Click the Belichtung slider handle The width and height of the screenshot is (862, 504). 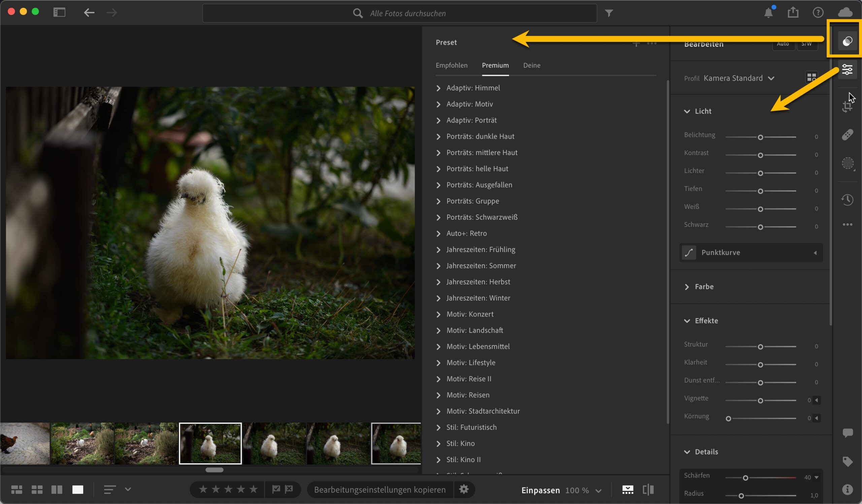tap(760, 137)
